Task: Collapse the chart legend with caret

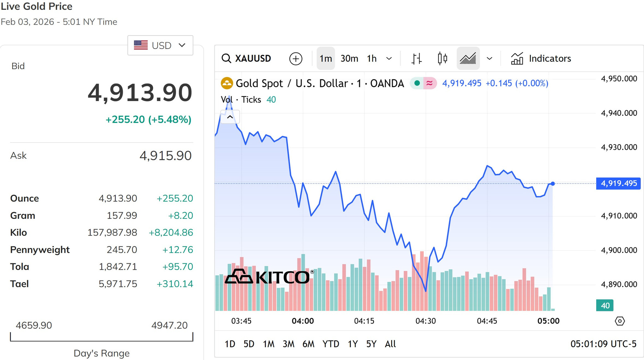Action: pyautogui.click(x=230, y=117)
